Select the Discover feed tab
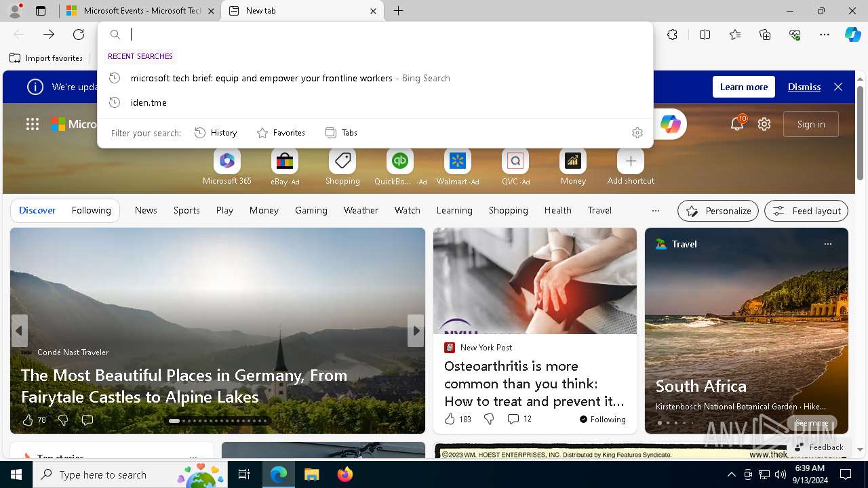 pyautogui.click(x=37, y=210)
